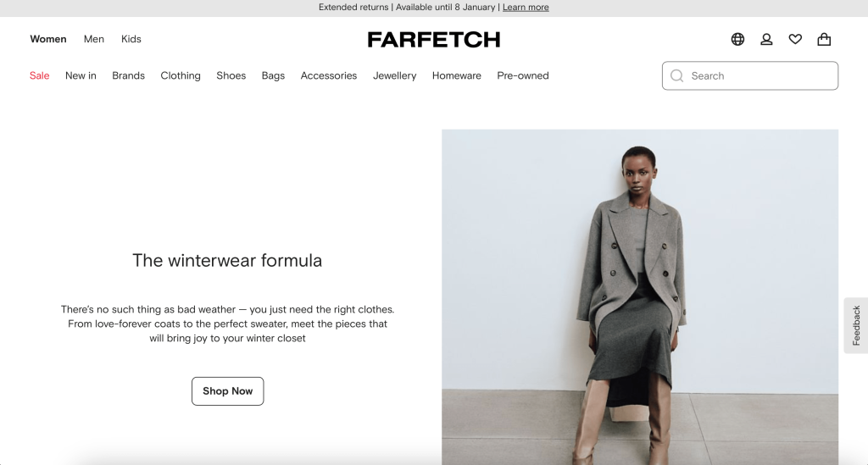Open the Jewellery category
Image resolution: width=868 pixels, height=465 pixels.
tap(395, 75)
